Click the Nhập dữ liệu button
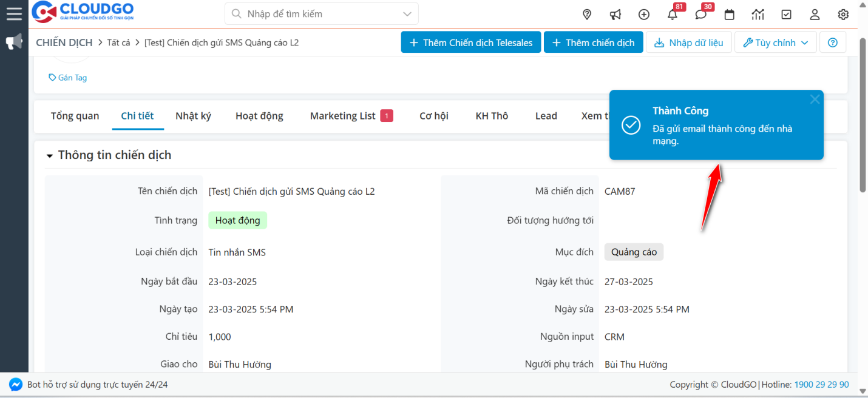 [x=688, y=42]
